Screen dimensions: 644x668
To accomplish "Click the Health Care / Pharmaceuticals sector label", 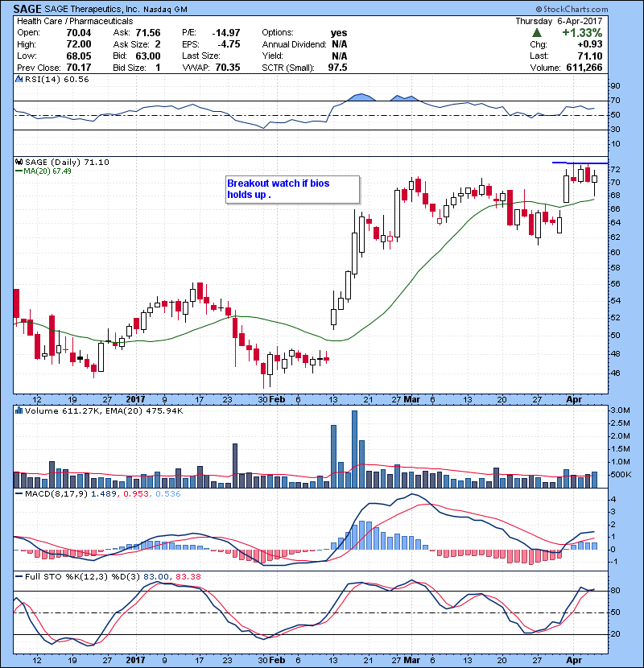I will pos(75,21).
